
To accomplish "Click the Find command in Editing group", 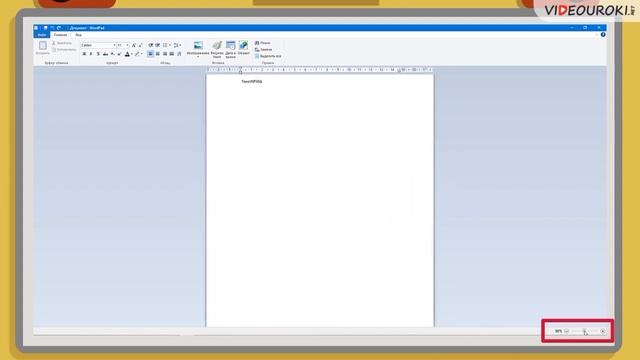I will [262, 43].
